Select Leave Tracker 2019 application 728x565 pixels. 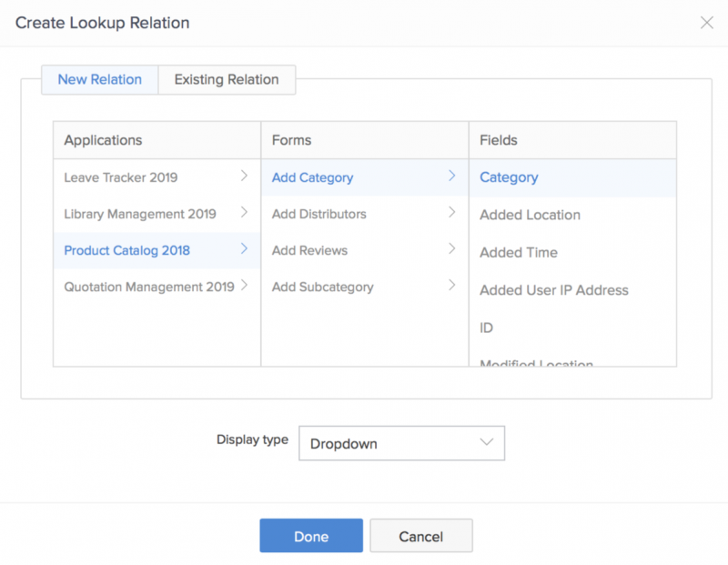tap(121, 177)
